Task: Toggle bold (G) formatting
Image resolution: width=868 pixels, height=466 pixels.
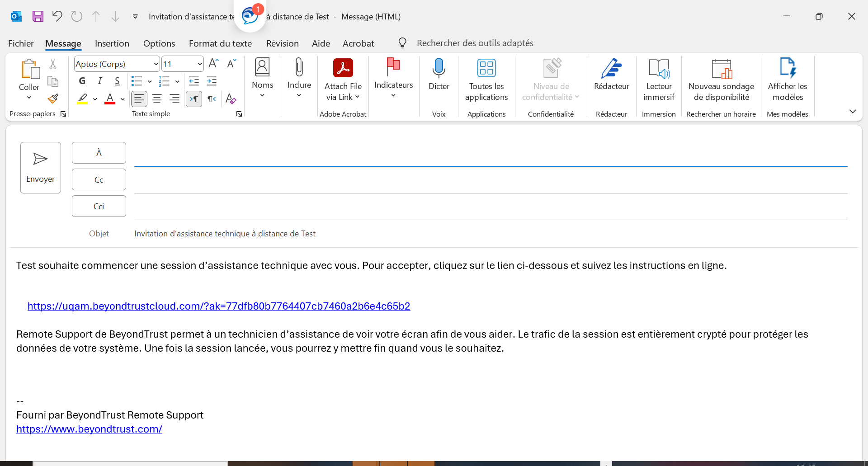Action: [82, 81]
